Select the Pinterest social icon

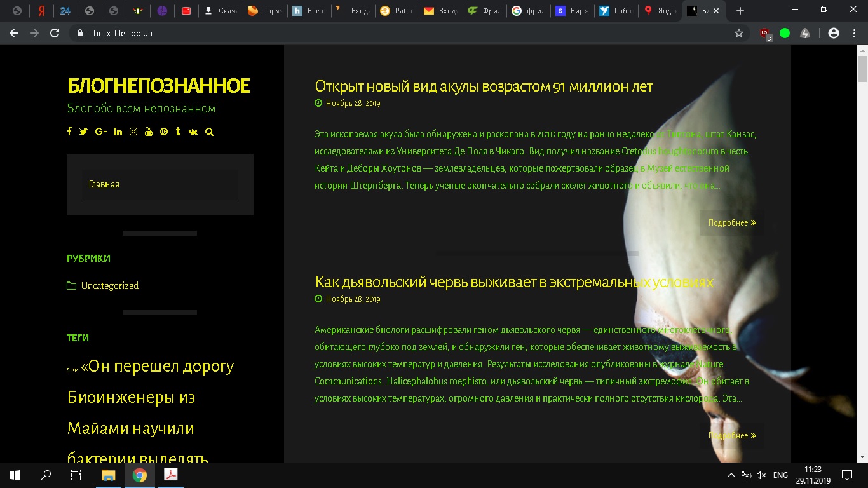click(164, 132)
